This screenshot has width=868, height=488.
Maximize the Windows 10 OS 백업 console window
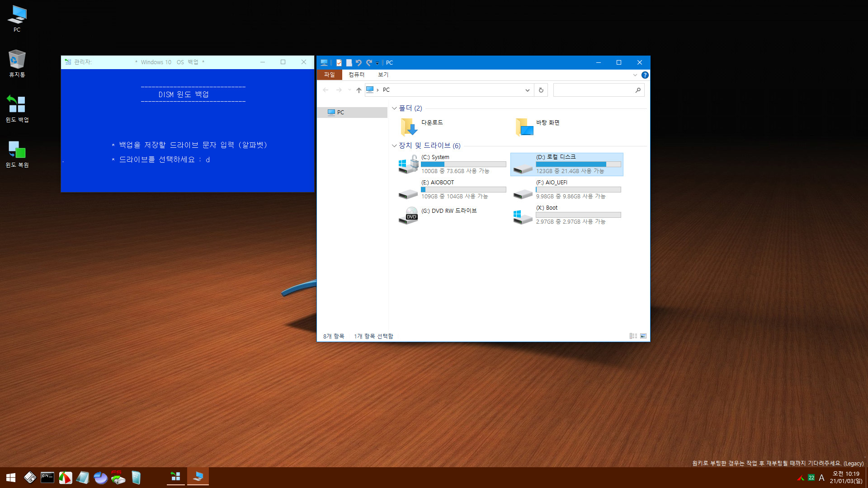283,62
